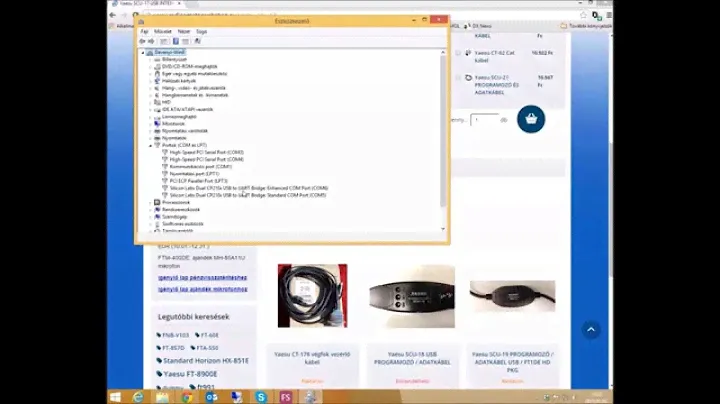Open the Fájl menu in Device Manager
The image size is (720, 404).
144,31
